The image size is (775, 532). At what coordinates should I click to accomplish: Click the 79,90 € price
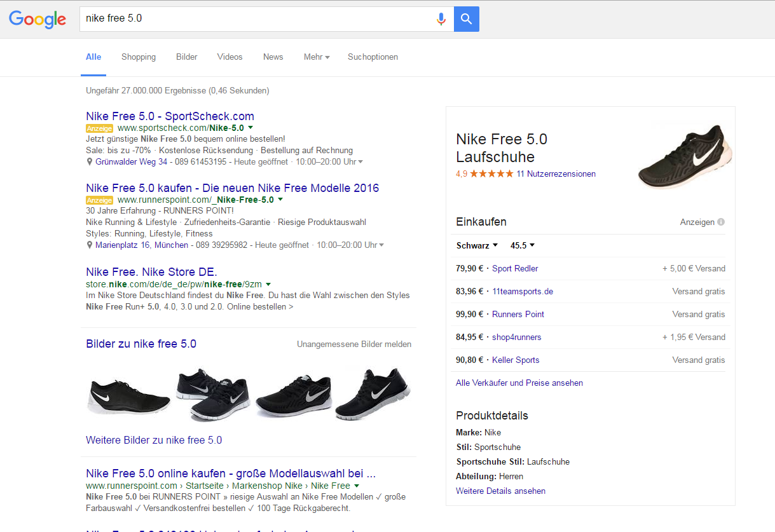coord(469,268)
